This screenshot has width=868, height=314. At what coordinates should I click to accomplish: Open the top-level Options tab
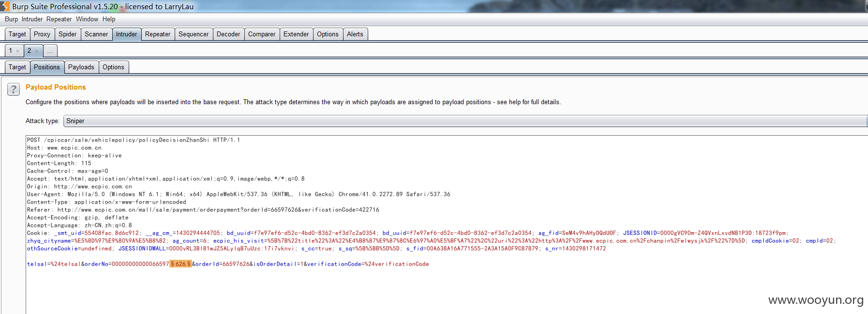[328, 34]
